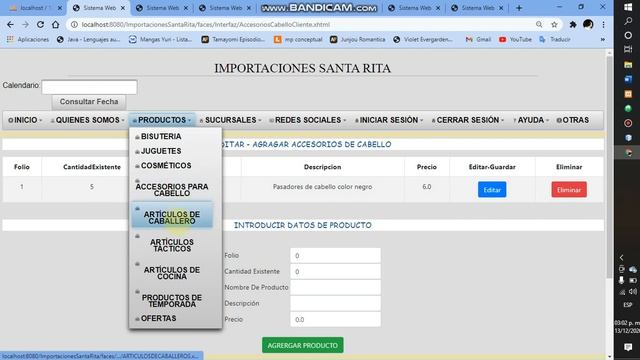Expand the QUIENES SOMOS menu

87,120
